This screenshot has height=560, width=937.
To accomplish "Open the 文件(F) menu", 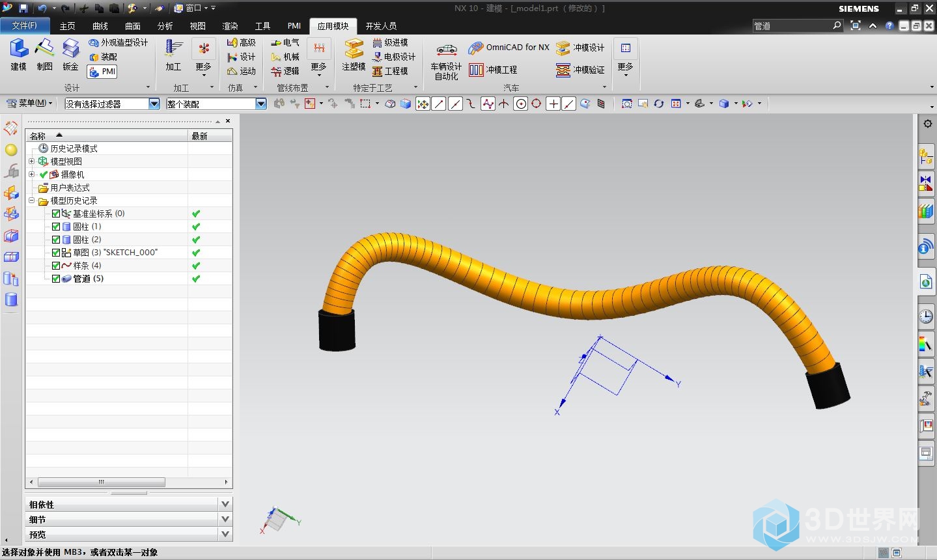I will [x=25, y=25].
